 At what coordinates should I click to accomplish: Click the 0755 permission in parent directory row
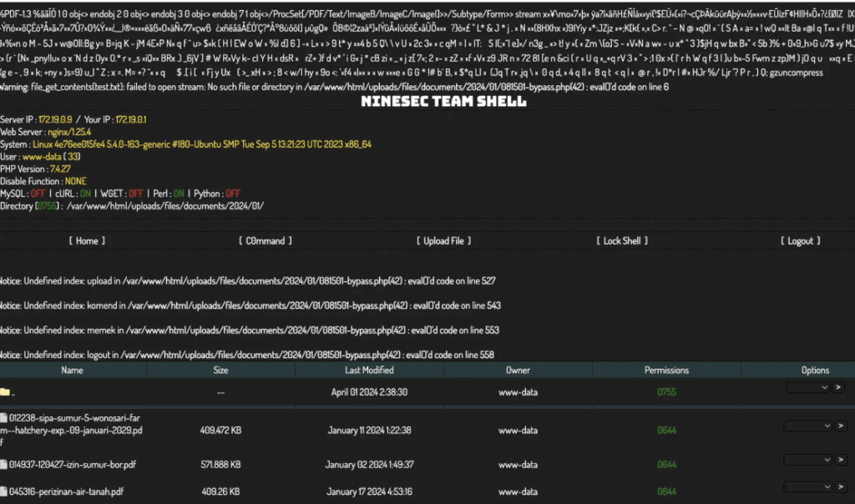tap(666, 392)
